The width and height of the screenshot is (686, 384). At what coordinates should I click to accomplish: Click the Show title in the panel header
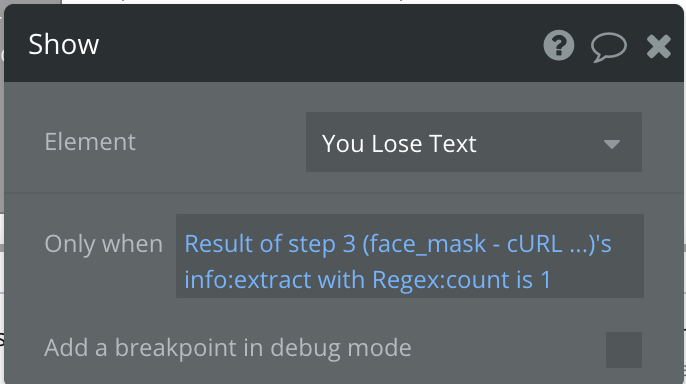click(63, 45)
